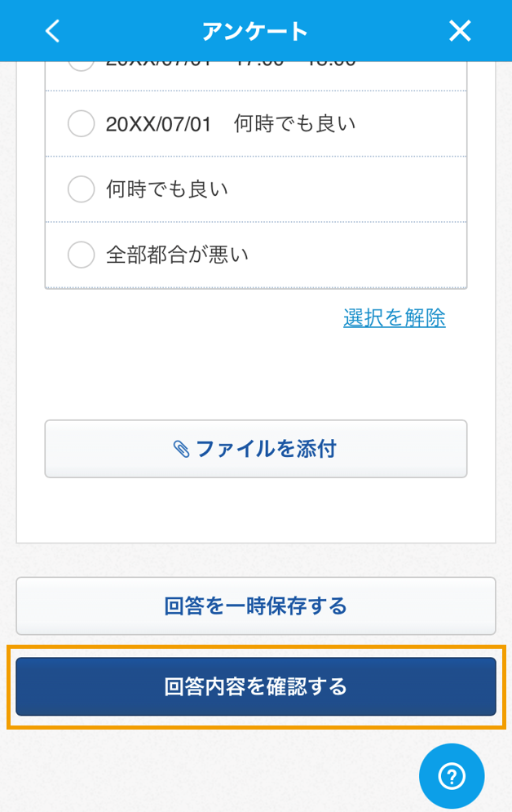Screen dimensions: 512x812
Task: Click the blank card area below ファイルを添付
Action: [256, 510]
